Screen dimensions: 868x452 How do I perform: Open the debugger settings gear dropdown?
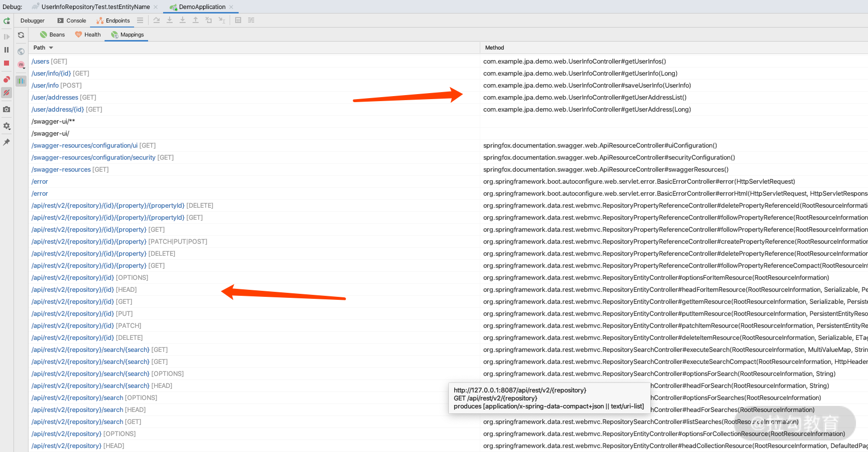point(7,126)
